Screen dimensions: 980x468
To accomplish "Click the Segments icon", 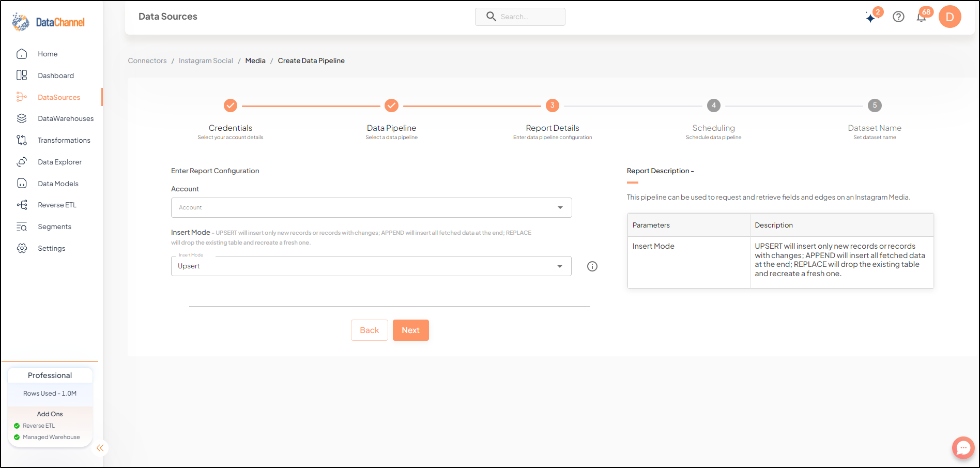I will [x=22, y=227].
